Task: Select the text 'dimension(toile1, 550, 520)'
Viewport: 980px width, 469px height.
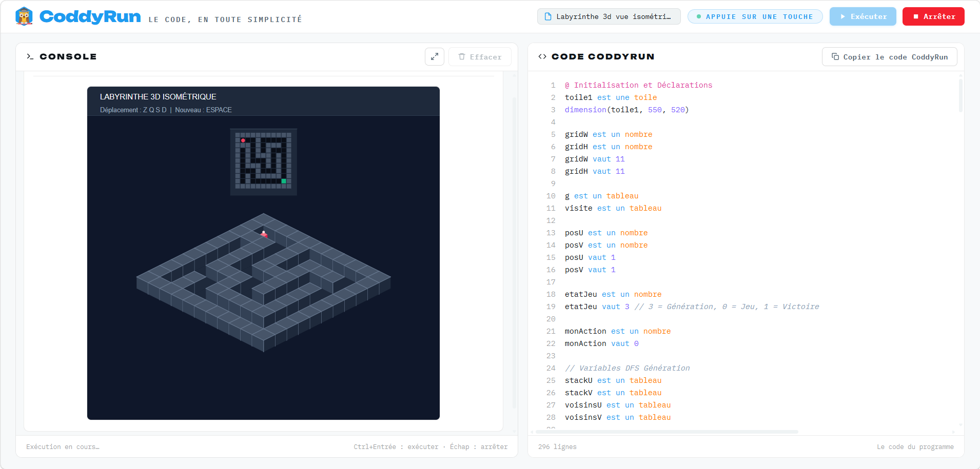Action: click(626, 110)
